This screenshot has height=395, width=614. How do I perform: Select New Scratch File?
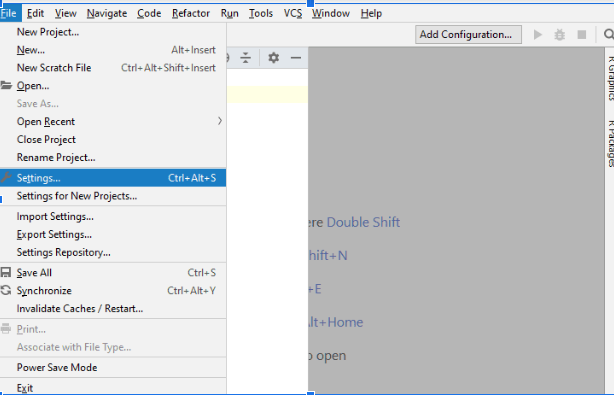click(113, 68)
